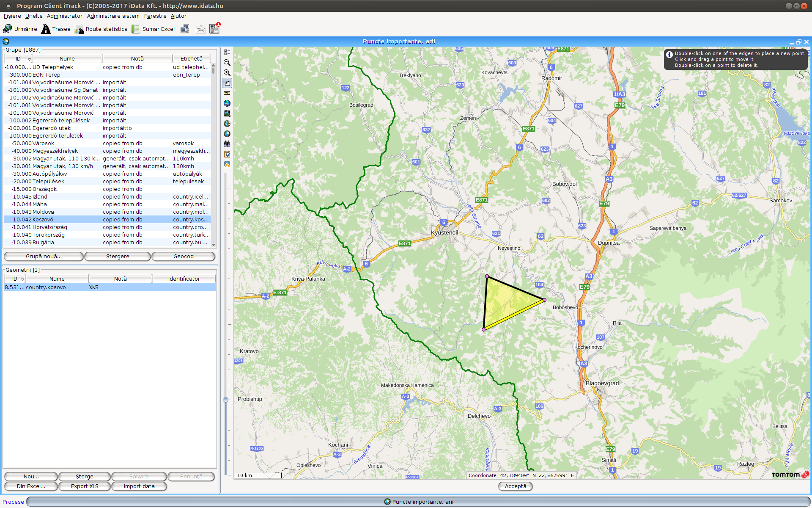The width and height of the screenshot is (812, 508).
Task: Click the clipboard checkmark map tool
Action: (227, 154)
